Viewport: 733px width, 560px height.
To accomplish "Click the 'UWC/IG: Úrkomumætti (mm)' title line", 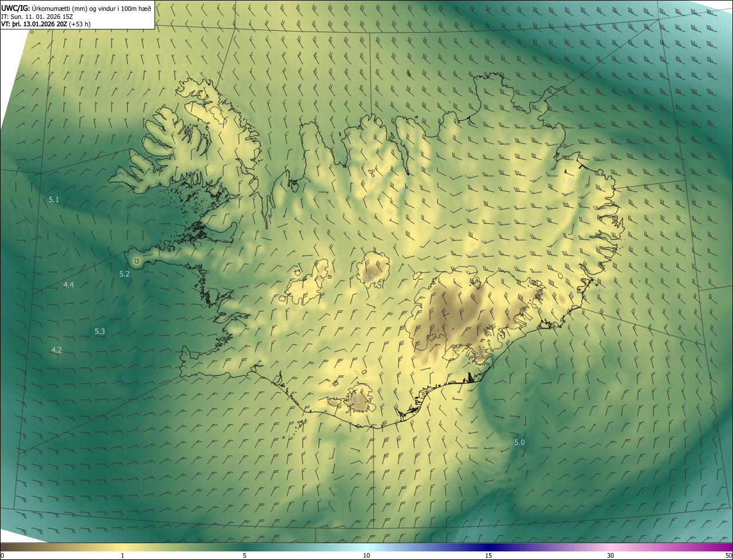I will click(x=76, y=8).
